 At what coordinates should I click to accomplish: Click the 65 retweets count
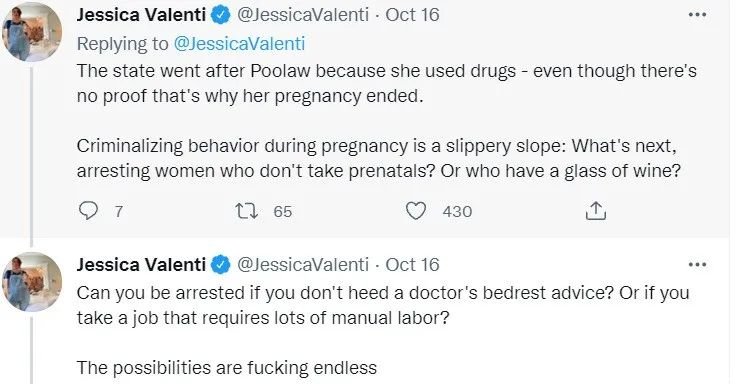pyautogui.click(x=283, y=211)
